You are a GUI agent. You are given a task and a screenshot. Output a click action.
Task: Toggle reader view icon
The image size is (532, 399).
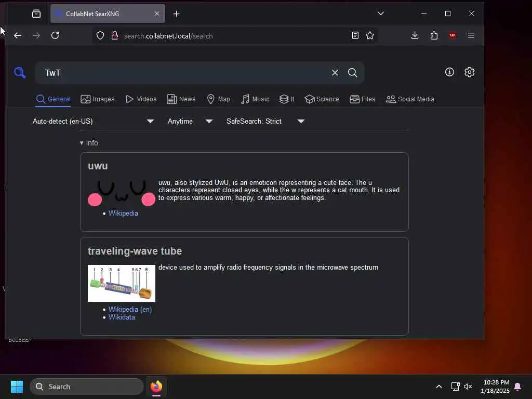(x=355, y=36)
